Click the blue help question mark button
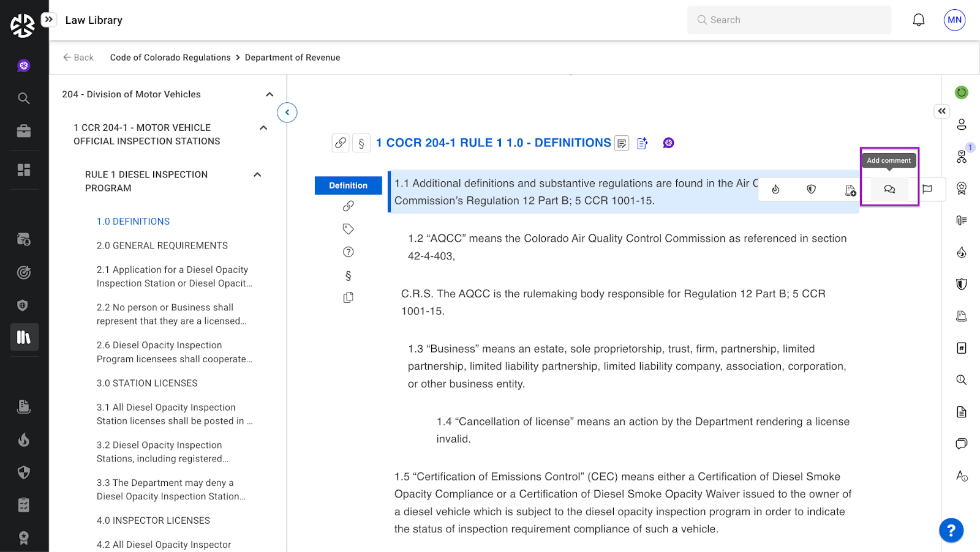 coord(951,530)
